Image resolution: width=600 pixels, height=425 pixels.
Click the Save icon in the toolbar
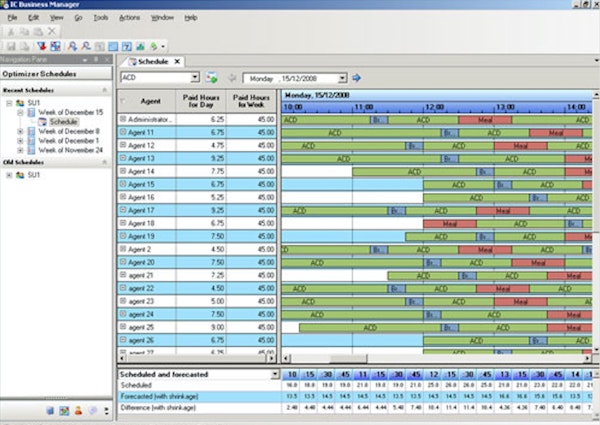[x=10, y=46]
